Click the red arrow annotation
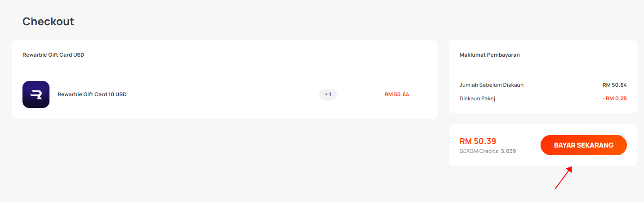The width and height of the screenshot is (644, 202). pos(563,178)
